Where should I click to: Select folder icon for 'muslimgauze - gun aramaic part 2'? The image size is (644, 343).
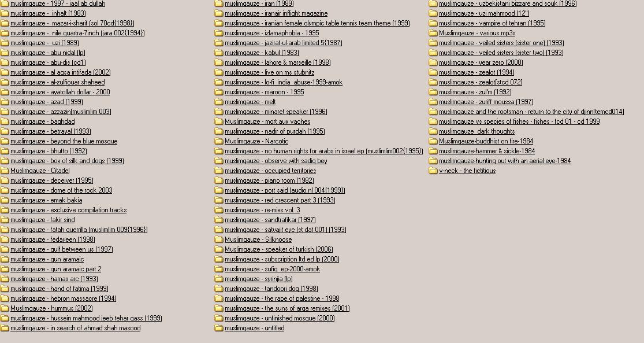(5, 269)
